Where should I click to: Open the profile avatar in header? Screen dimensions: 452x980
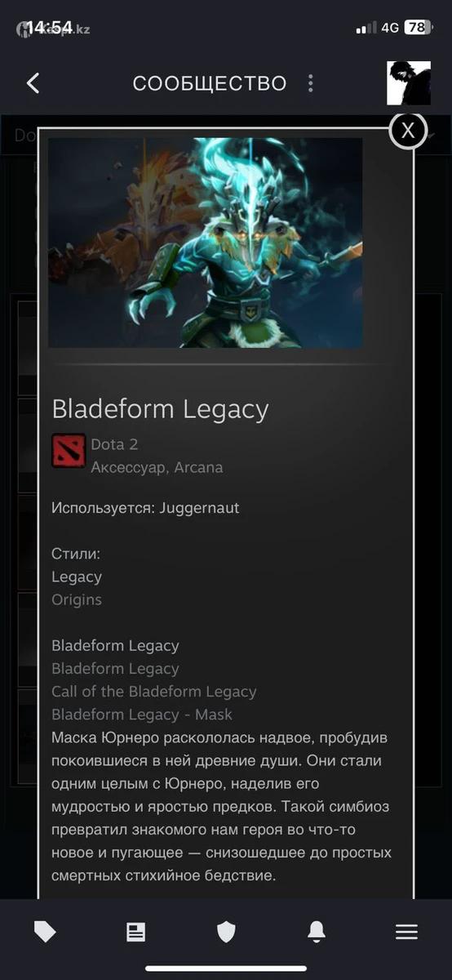409,83
